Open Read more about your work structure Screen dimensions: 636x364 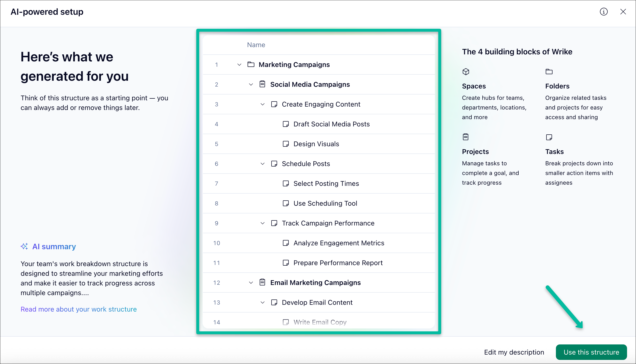tap(79, 309)
